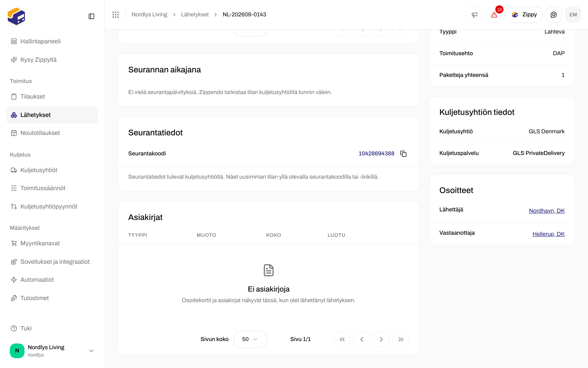Open the Nordhavn, DK sender address
Screen dimensions: 588x368
547,211
